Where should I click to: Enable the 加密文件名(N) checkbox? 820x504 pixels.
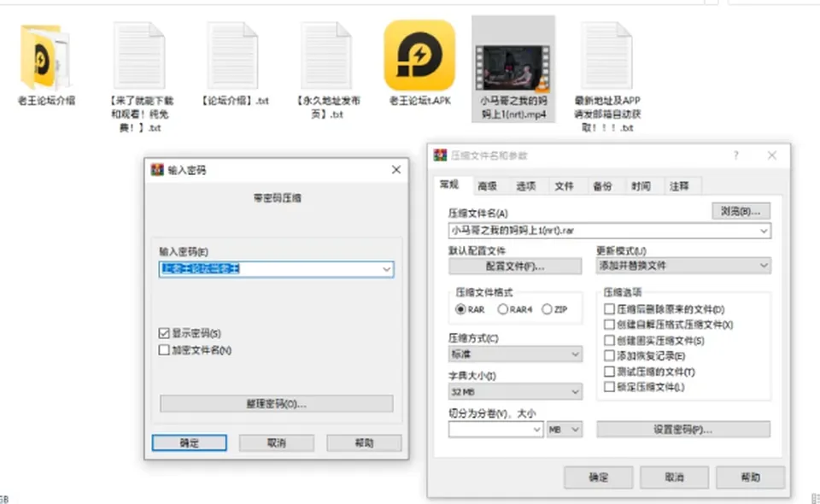[x=164, y=349]
